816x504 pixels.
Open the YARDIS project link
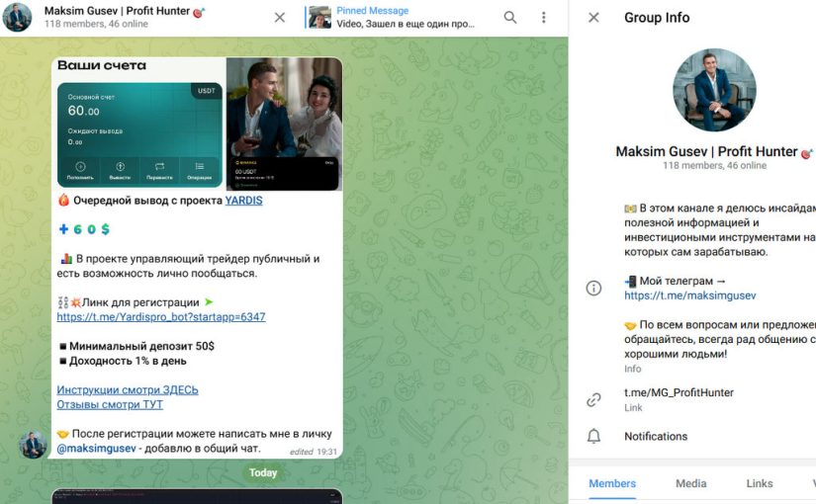click(243, 200)
